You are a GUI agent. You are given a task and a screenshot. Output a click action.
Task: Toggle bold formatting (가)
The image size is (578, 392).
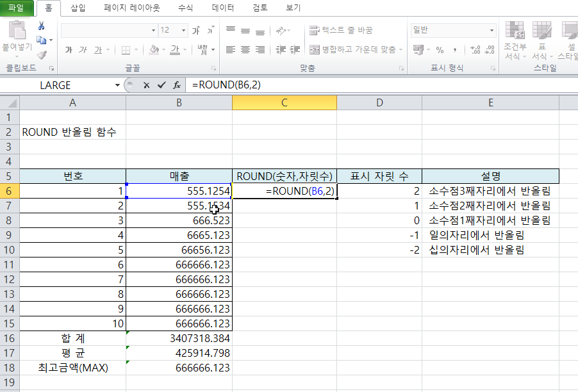pyautogui.click(x=69, y=50)
